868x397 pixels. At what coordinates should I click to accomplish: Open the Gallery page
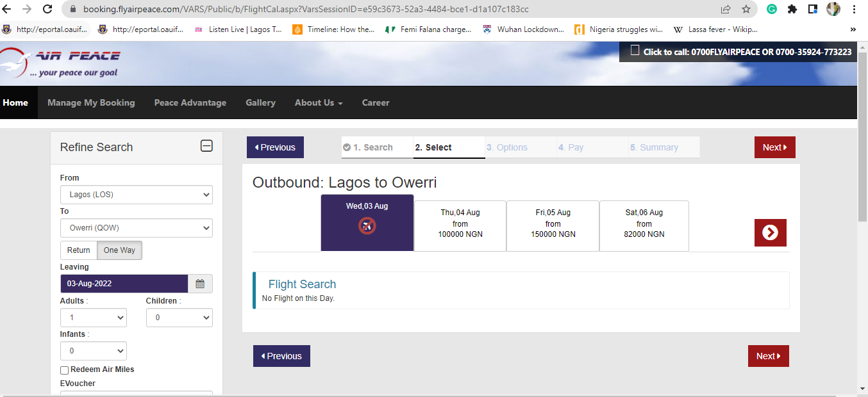(x=260, y=102)
